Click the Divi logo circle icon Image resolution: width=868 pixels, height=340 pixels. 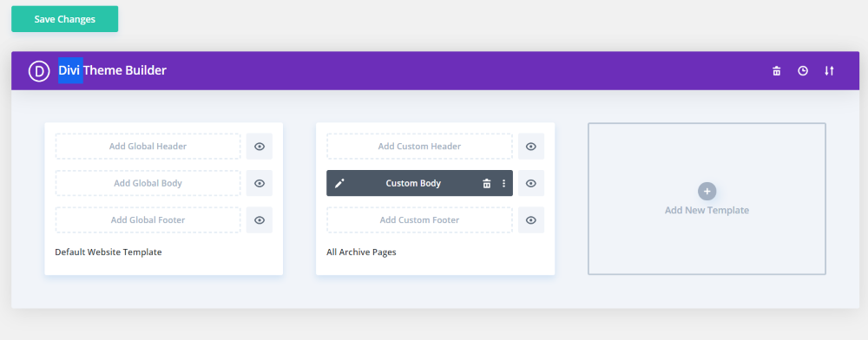pos(39,71)
